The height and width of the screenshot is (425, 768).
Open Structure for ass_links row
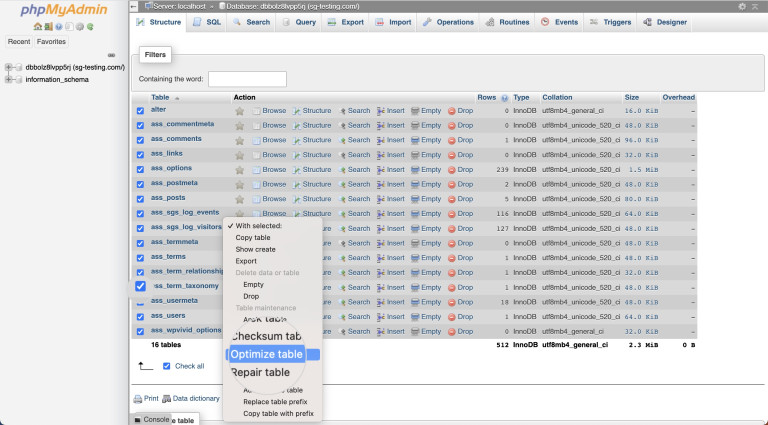pos(312,155)
